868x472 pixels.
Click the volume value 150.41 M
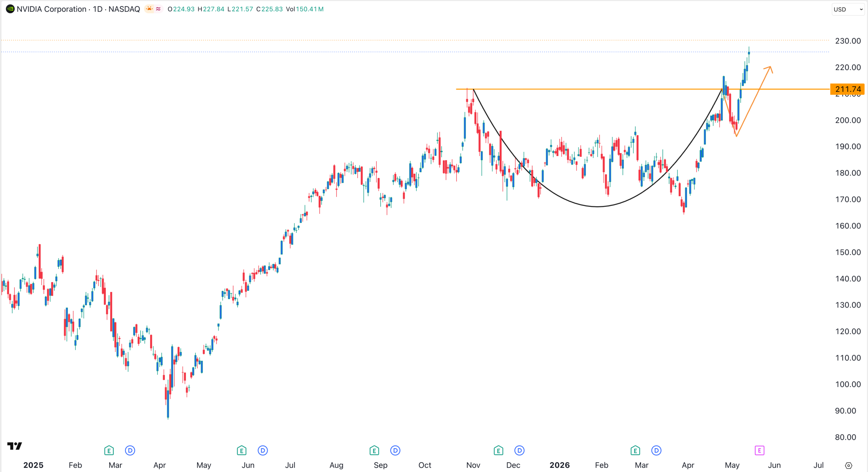[x=310, y=9]
